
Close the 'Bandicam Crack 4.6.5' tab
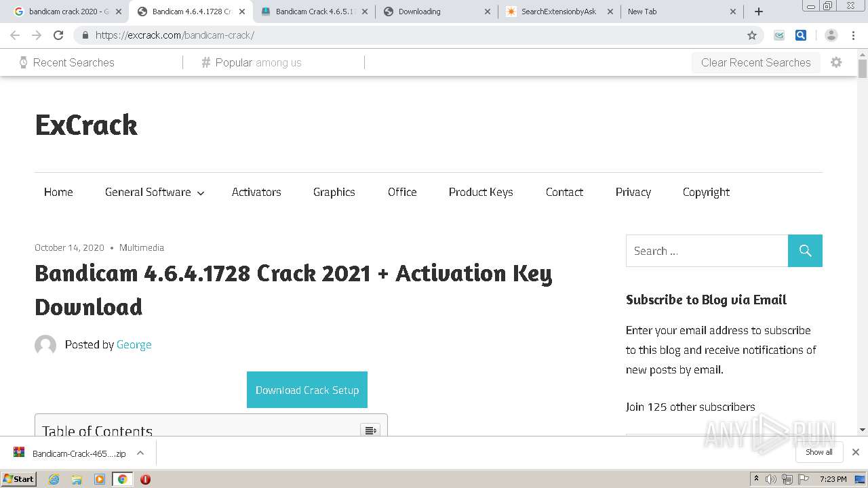tap(364, 12)
